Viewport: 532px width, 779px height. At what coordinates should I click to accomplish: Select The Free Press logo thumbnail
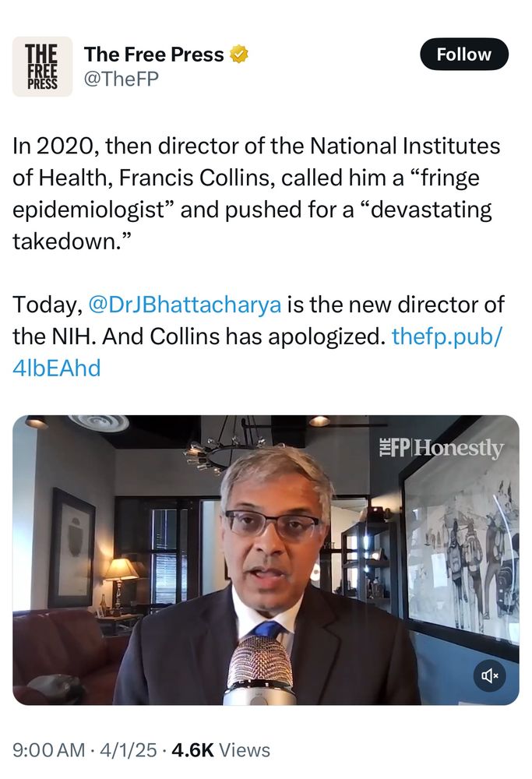point(43,66)
